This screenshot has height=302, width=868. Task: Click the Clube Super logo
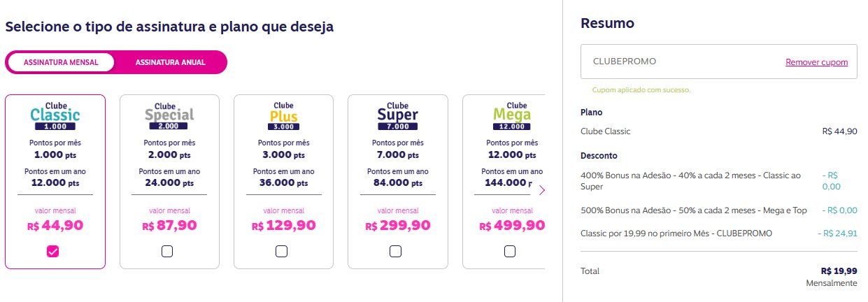[397, 116]
